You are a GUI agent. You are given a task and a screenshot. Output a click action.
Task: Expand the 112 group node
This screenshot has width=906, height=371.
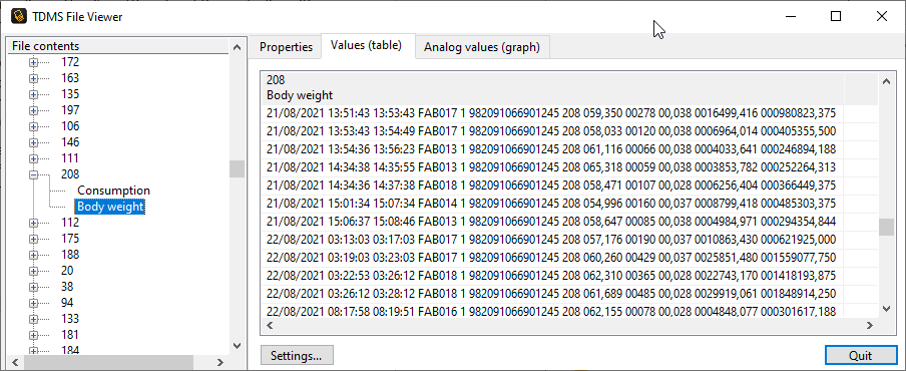coord(34,222)
